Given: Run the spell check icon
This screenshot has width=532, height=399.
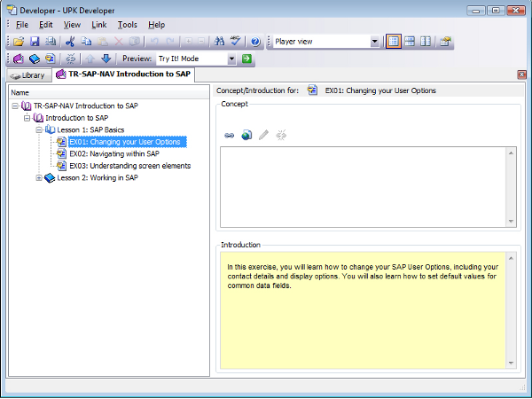Looking at the screenshot, I should pos(235,42).
